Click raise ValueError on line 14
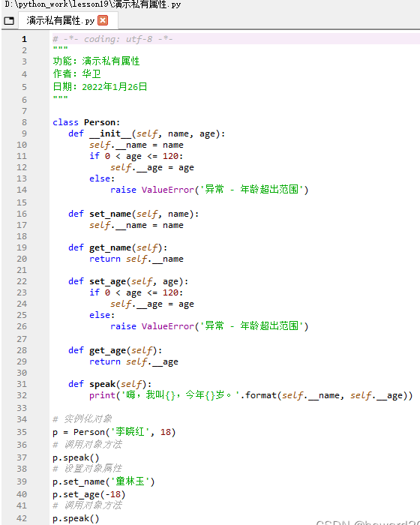Viewport: 420px width, 525px height. (209, 190)
